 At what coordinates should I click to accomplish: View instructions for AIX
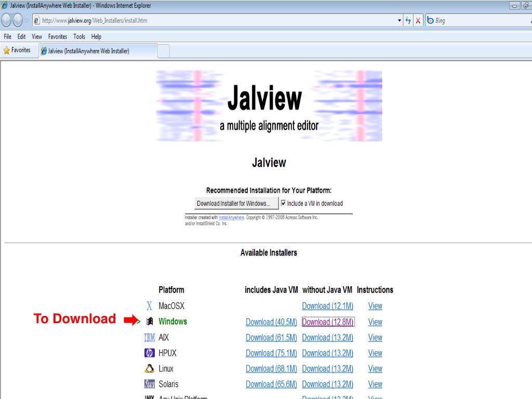(375, 338)
